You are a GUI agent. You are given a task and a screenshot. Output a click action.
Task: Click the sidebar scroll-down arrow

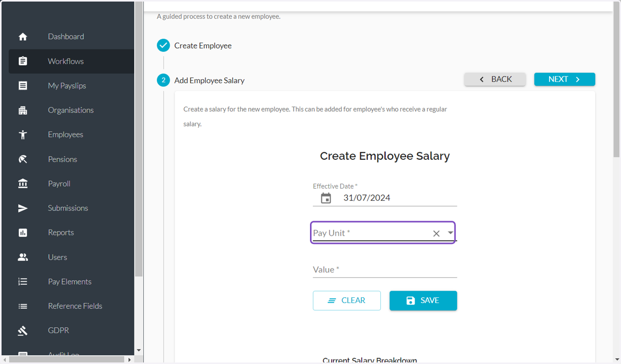pyautogui.click(x=139, y=351)
